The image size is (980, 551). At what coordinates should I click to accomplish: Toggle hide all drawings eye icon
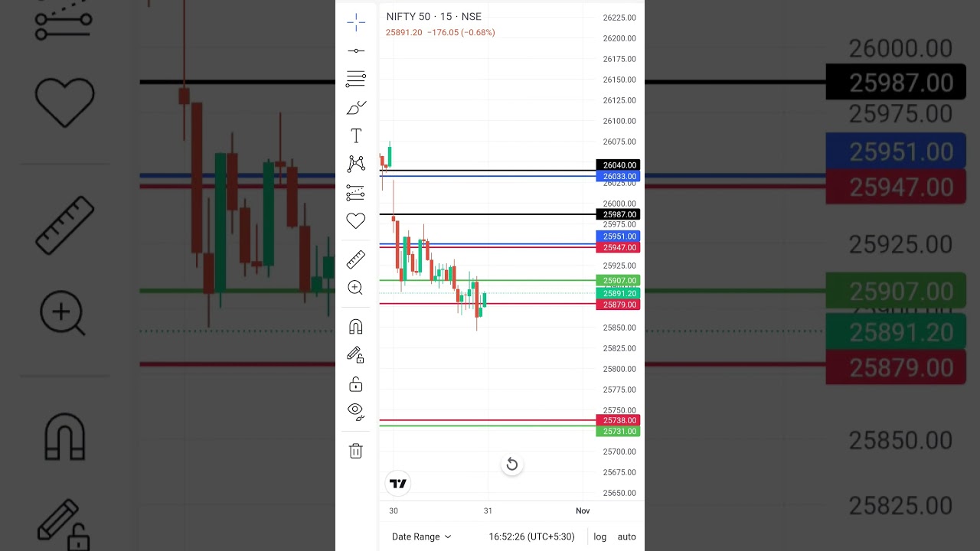point(356,412)
